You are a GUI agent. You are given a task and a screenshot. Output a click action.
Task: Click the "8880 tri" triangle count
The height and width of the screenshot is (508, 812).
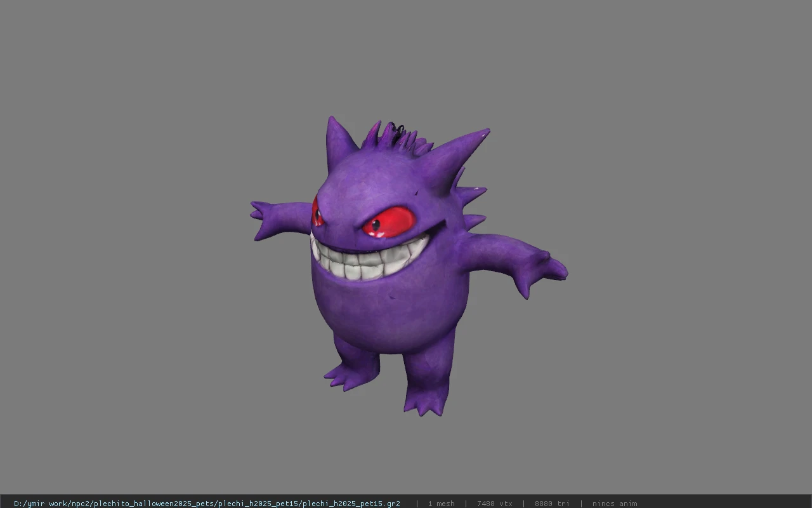[x=552, y=504]
